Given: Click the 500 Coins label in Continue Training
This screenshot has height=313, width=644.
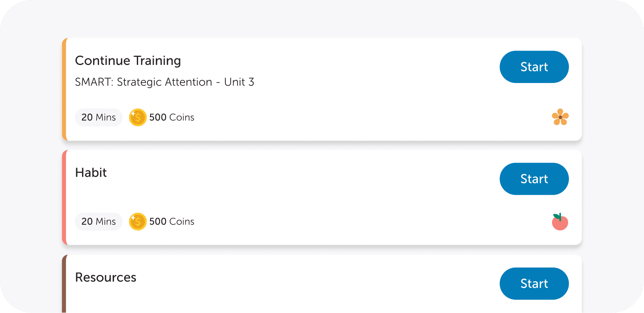Looking at the screenshot, I should coord(172,118).
